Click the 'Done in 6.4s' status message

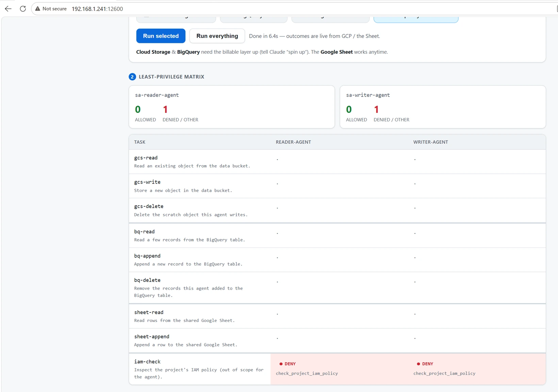tap(314, 36)
